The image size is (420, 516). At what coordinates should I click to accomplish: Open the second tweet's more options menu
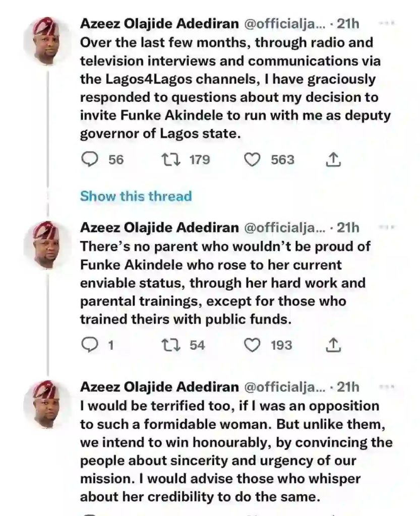(386, 227)
